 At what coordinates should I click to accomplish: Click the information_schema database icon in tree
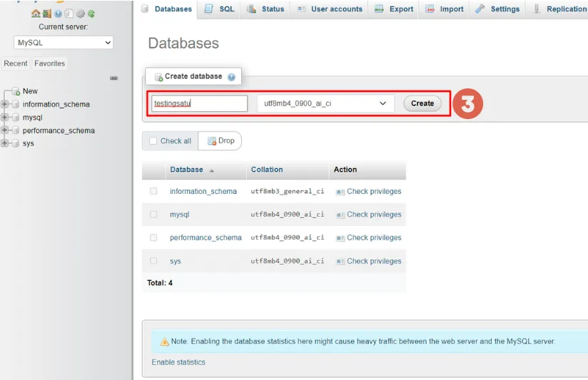(16, 104)
